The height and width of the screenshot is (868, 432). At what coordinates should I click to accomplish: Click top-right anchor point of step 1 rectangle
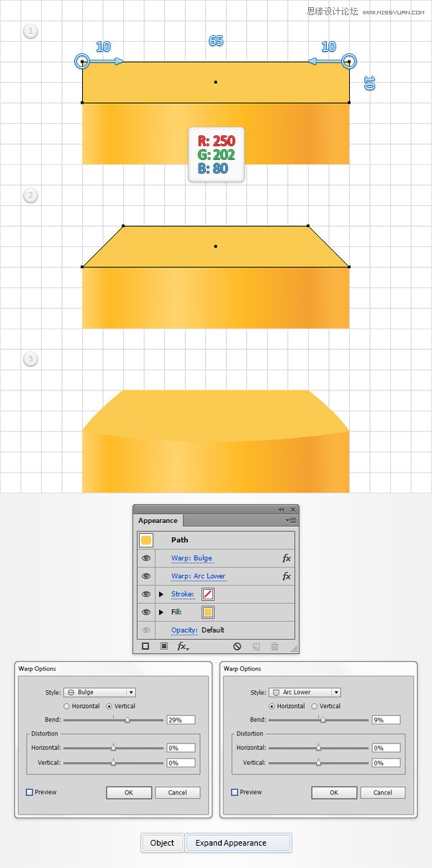[349, 62]
